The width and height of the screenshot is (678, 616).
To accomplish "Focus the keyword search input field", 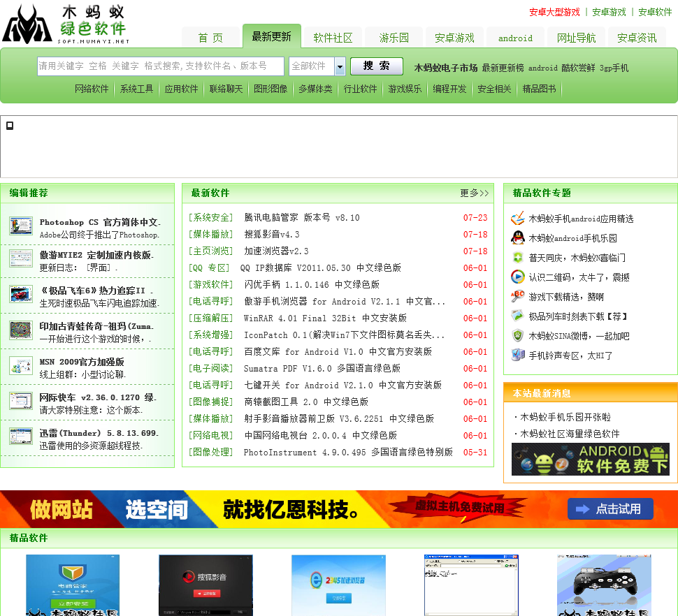I will point(161,66).
